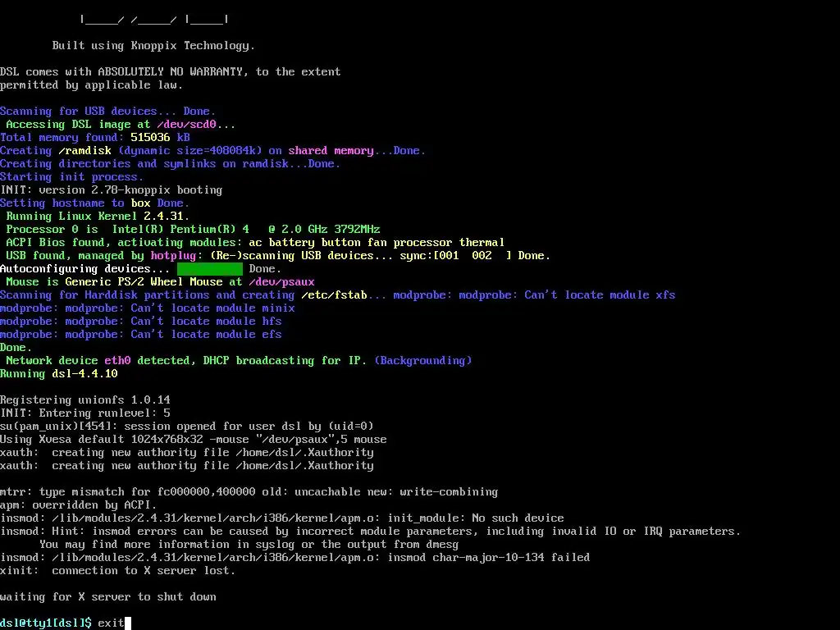This screenshot has width=840, height=630.
Task: Click "INIT: version 2.78-knoppix booting" line
Action: (111, 189)
